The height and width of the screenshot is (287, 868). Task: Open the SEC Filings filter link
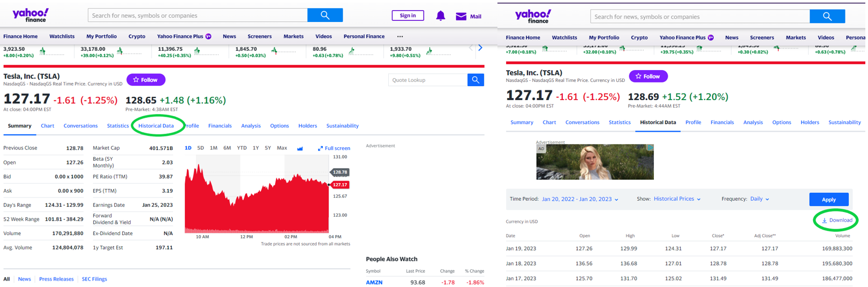tap(94, 279)
